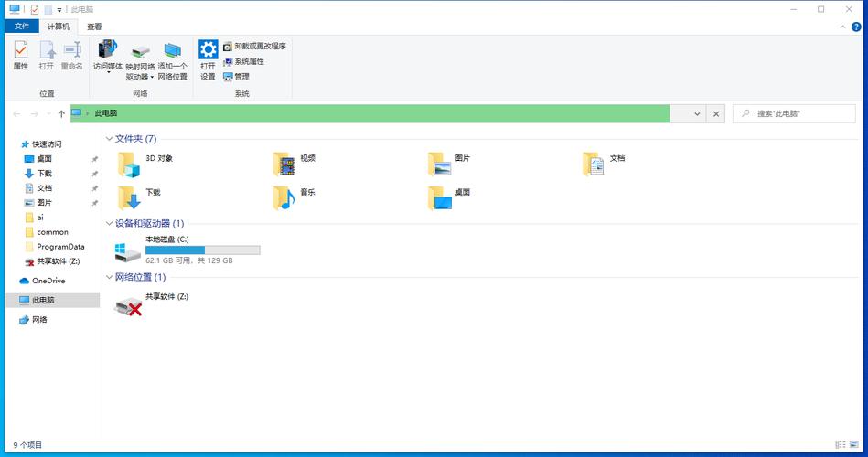Viewport: 868px width, 457px height.
Task: Select the 本地磁盘 (C:) drive icon
Action: click(x=127, y=251)
